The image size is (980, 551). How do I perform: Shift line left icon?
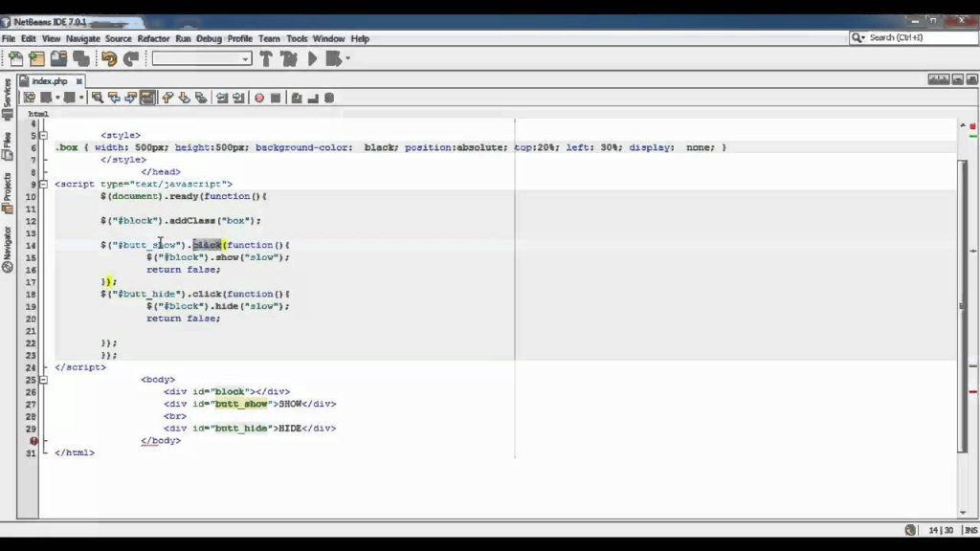pos(222,98)
